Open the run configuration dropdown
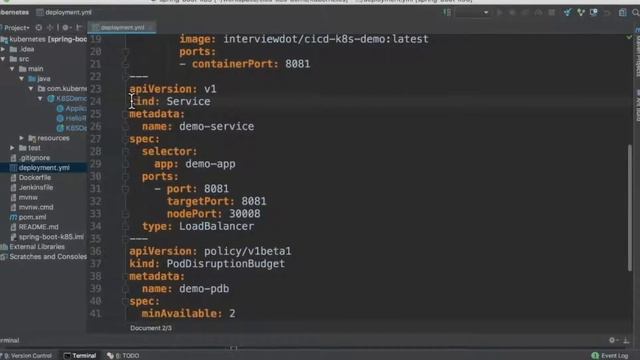The width and height of the screenshot is (640, 360). pyautogui.click(x=473, y=13)
